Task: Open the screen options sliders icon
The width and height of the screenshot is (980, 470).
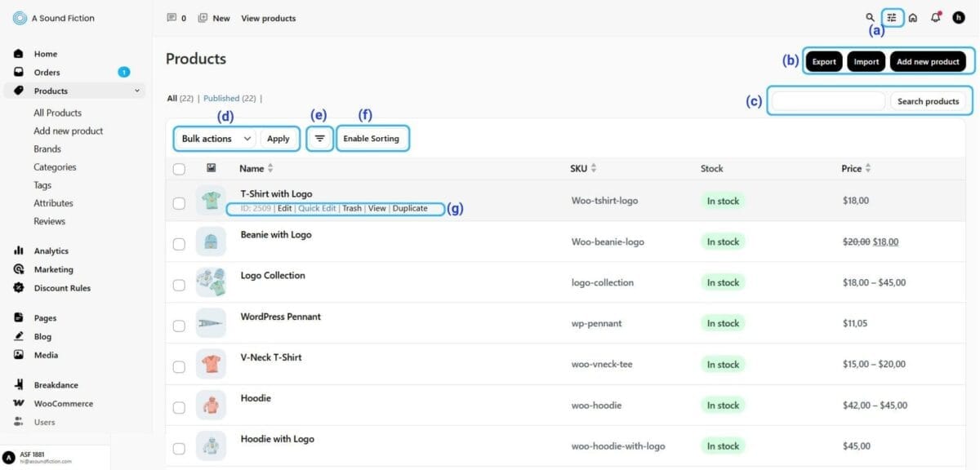Action: pos(892,17)
